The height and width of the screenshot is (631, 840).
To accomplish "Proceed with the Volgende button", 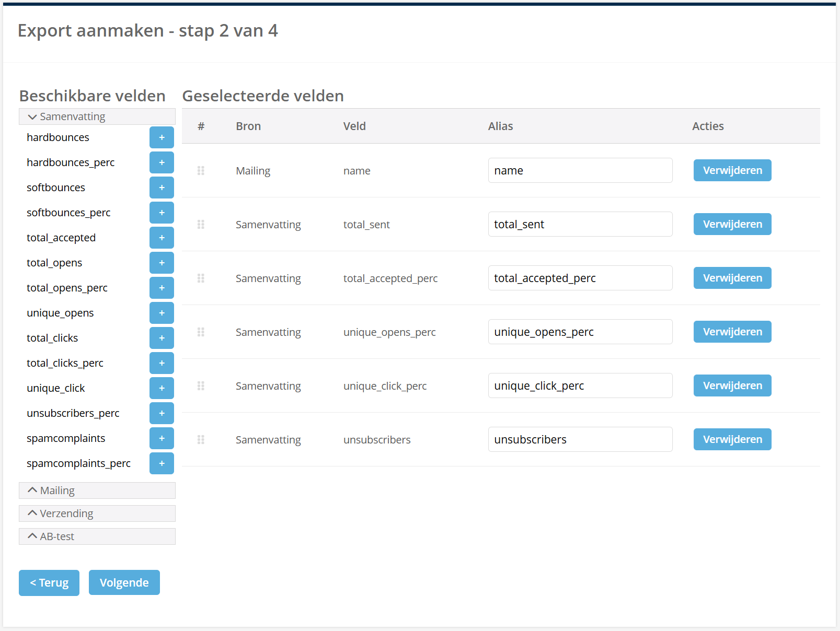I will 124,582.
